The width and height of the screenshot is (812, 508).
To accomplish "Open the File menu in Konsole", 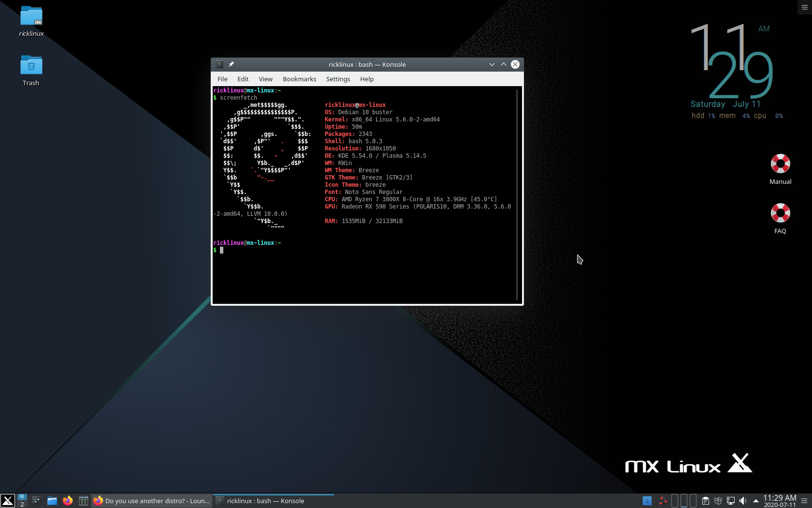I will pyautogui.click(x=222, y=79).
